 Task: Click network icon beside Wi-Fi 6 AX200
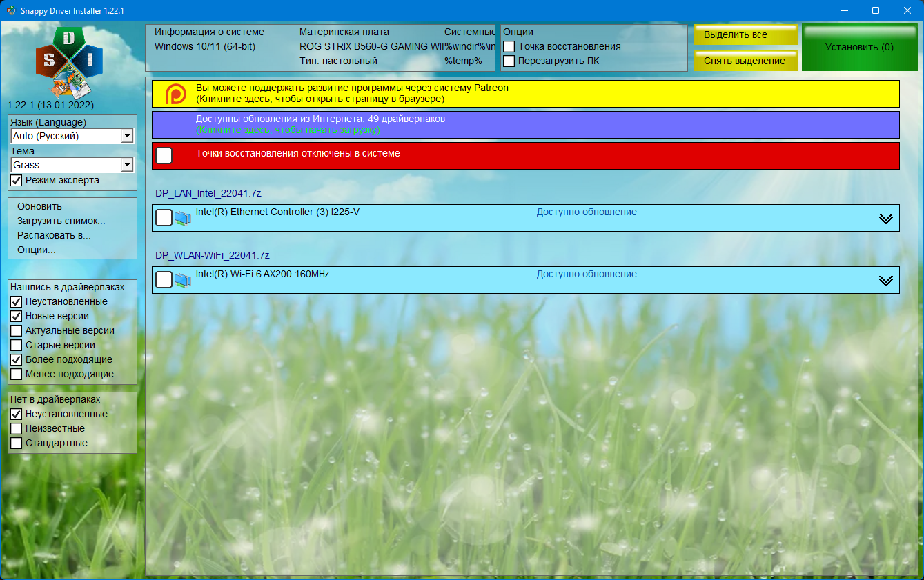coord(183,280)
